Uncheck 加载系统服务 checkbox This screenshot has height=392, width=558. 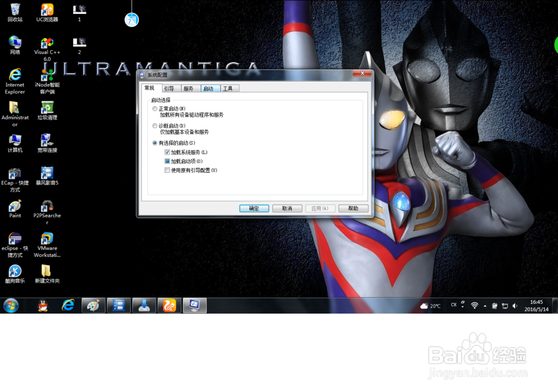coord(167,152)
